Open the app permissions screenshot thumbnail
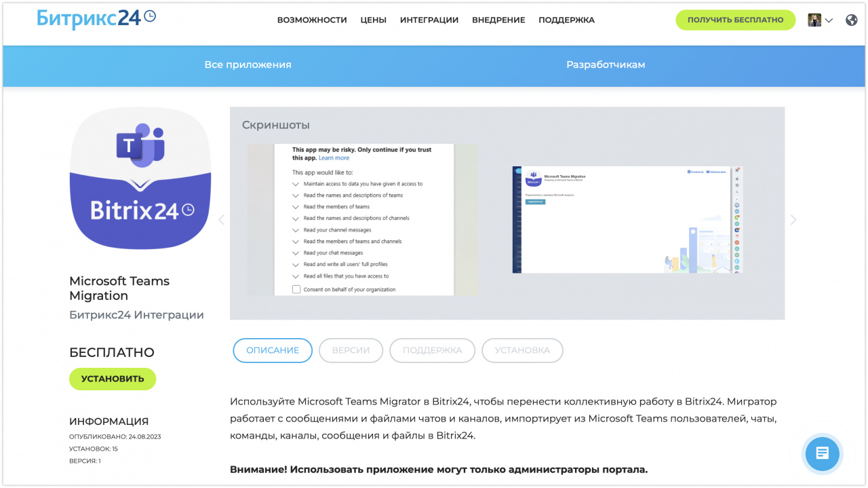This screenshot has height=488, width=868. (x=363, y=220)
